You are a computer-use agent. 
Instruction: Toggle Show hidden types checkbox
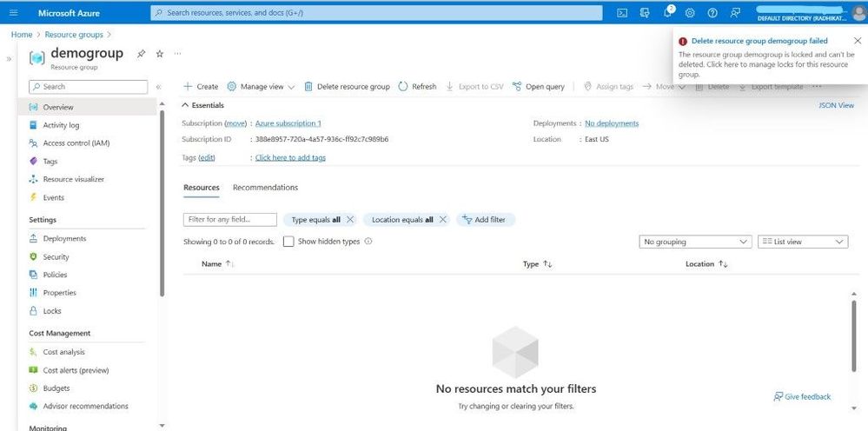point(288,242)
